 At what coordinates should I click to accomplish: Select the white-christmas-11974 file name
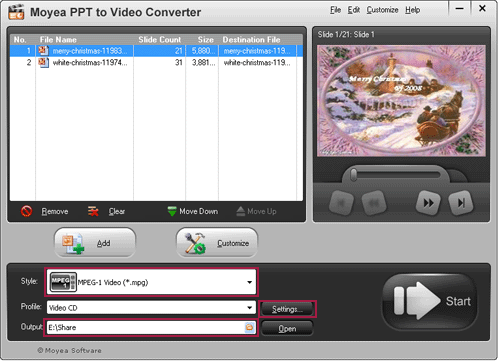90,62
